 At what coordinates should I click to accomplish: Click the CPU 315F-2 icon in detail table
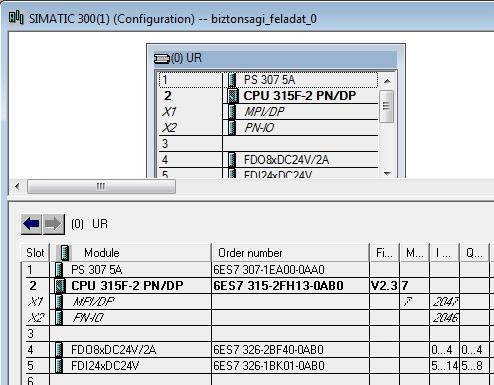pos(60,285)
